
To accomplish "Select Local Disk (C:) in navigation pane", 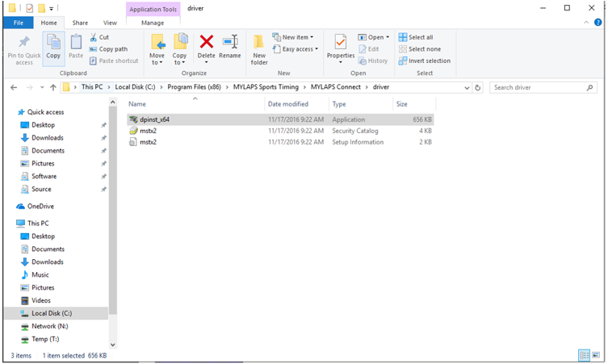I will pos(52,313).
